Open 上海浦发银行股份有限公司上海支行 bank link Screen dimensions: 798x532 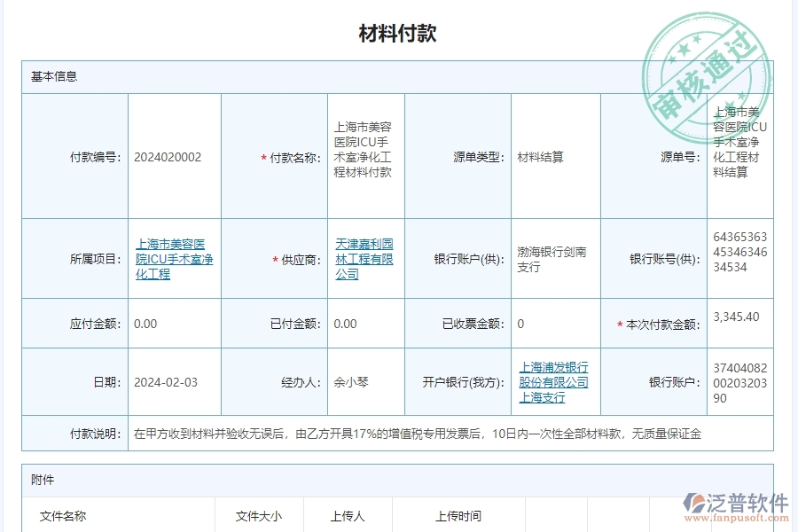[554, 381]
